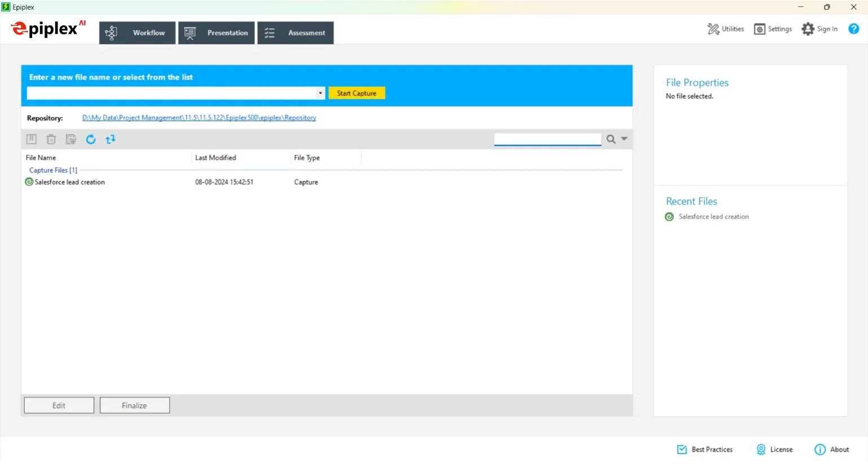This screenshot has height=468, width=868.
Task: Open License information
Action: (x=774, y=450)
